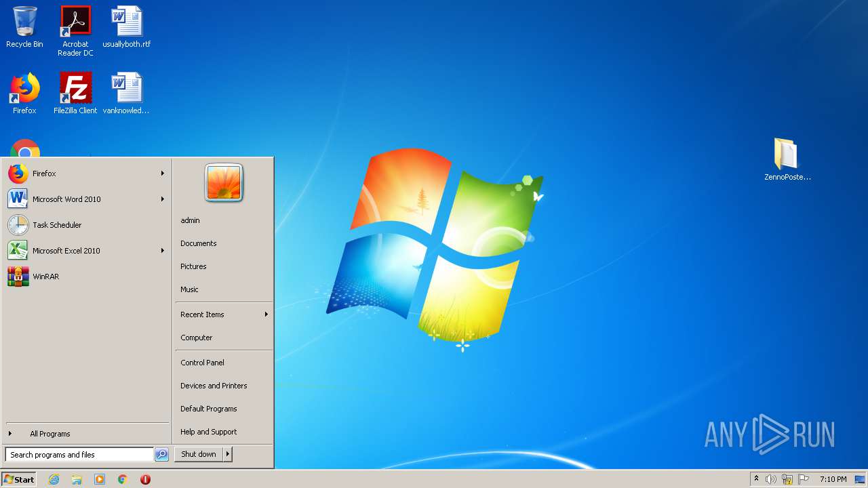Open Chrome from taskbar
This screenshot has width=868, height=488.
pyautogui.click(x=123, y=479)
